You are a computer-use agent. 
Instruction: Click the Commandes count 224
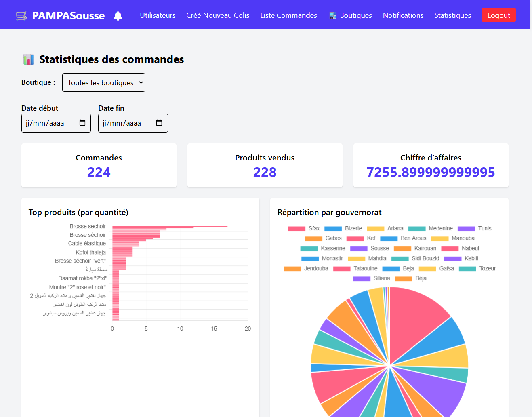[99, 173]
